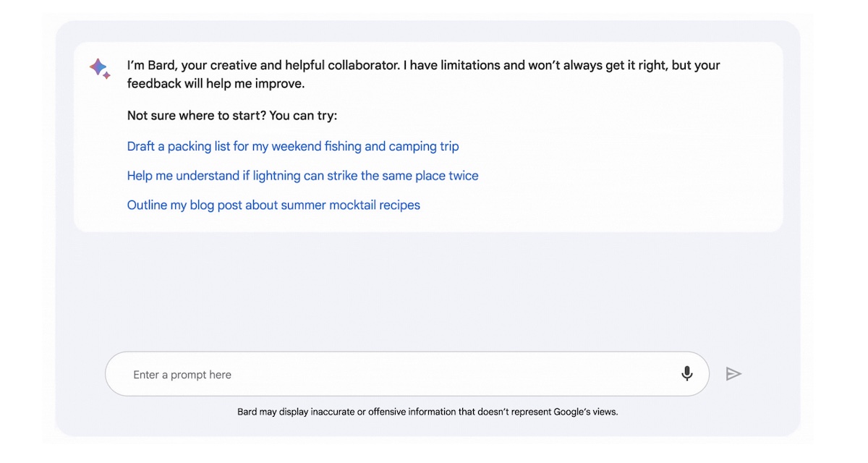Activate the microphone voice input icon

point(687,373)
